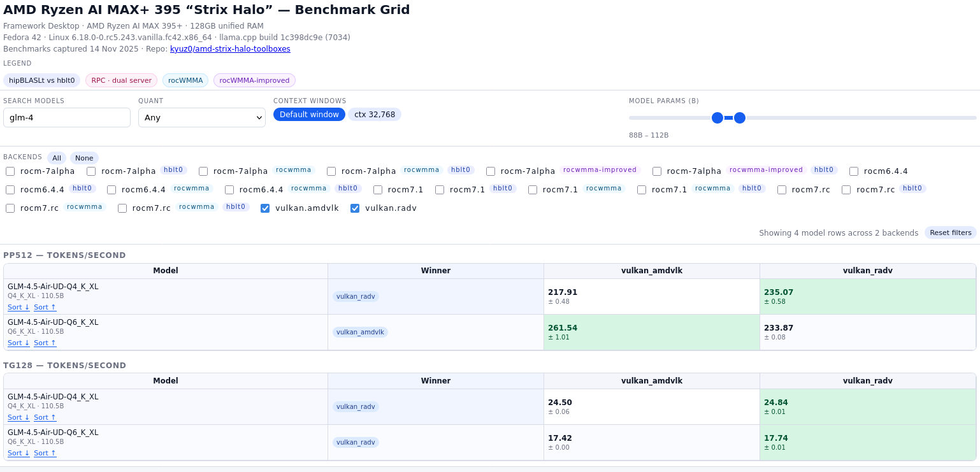Click Sort ↑ for Q6_K_XL in TG128 table
This screenshot has width=980, height=472.
[x=45, y=454]
